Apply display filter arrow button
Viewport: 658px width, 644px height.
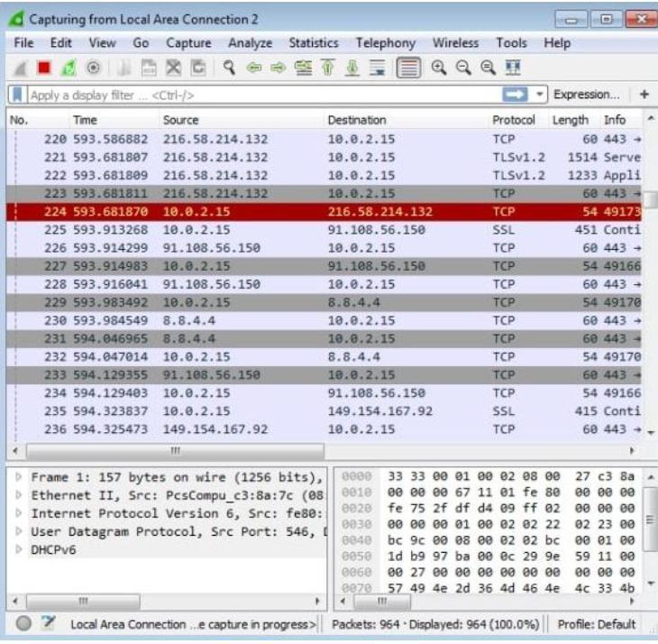pyautogui.click(x=515, y=95)
